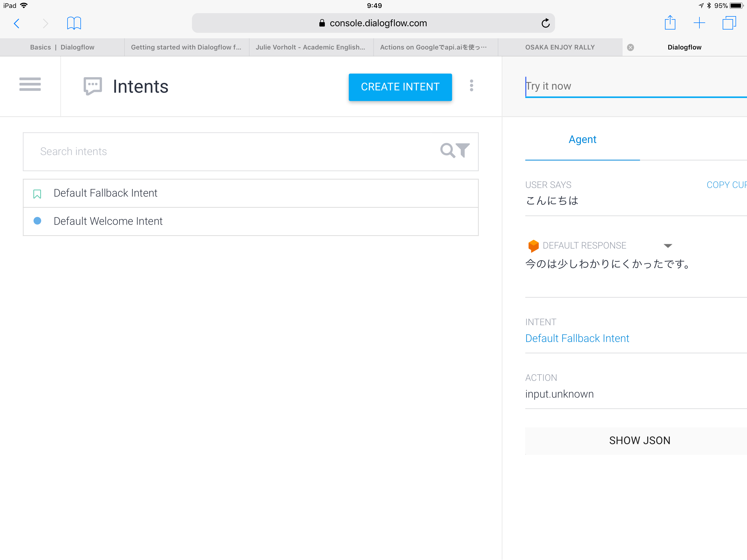Open three-dot more options menu
This screenshot has height=560, width=747.
pos(471,86)
